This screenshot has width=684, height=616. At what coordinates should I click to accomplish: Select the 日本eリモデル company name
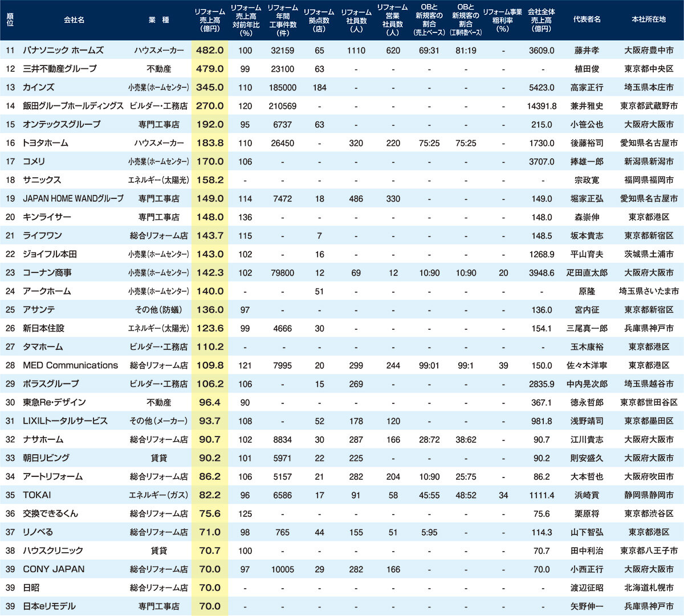[49, 606]
